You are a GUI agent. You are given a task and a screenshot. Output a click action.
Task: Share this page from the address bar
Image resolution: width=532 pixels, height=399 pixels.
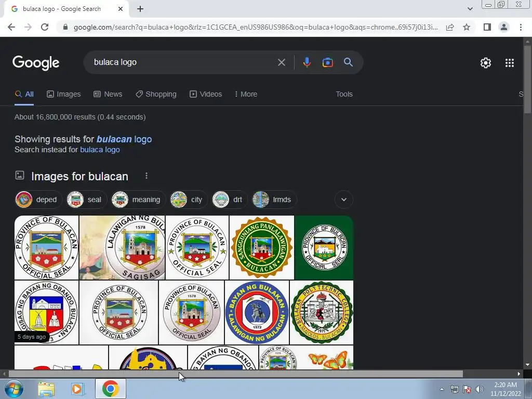click(450, 27)
